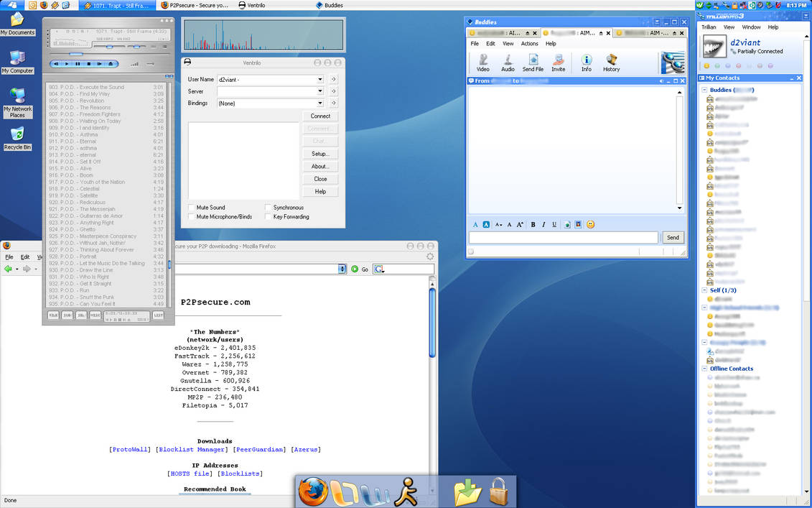Open the Trillian menu

click(x=709, y=27)
